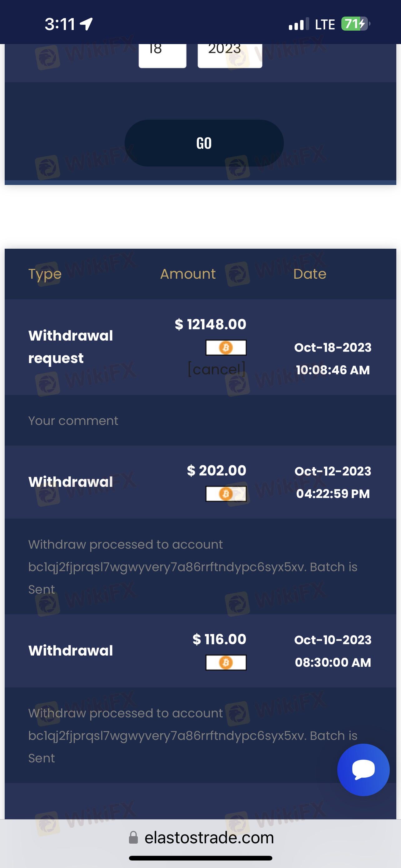Tap the location arrow beside the clock
Viewport: 401px width, 868px height.
(86, 24)
